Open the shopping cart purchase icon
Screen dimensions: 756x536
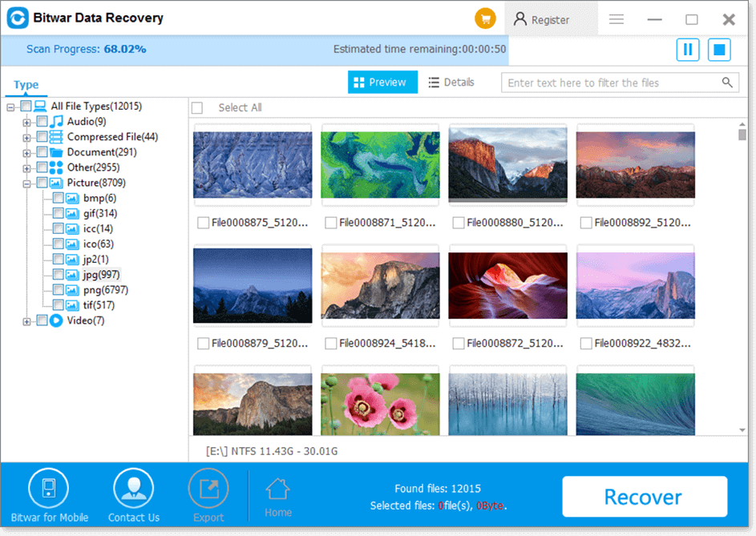coord(484,19)
